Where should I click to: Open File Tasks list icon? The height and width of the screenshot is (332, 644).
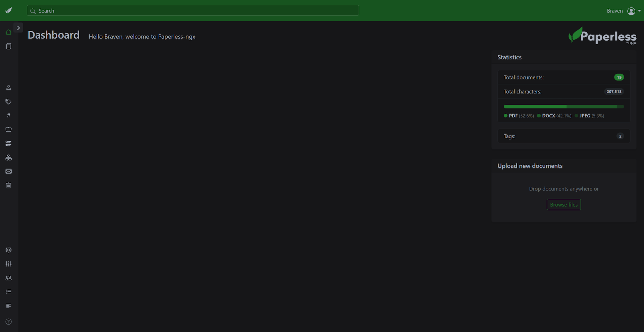[9, 292]
